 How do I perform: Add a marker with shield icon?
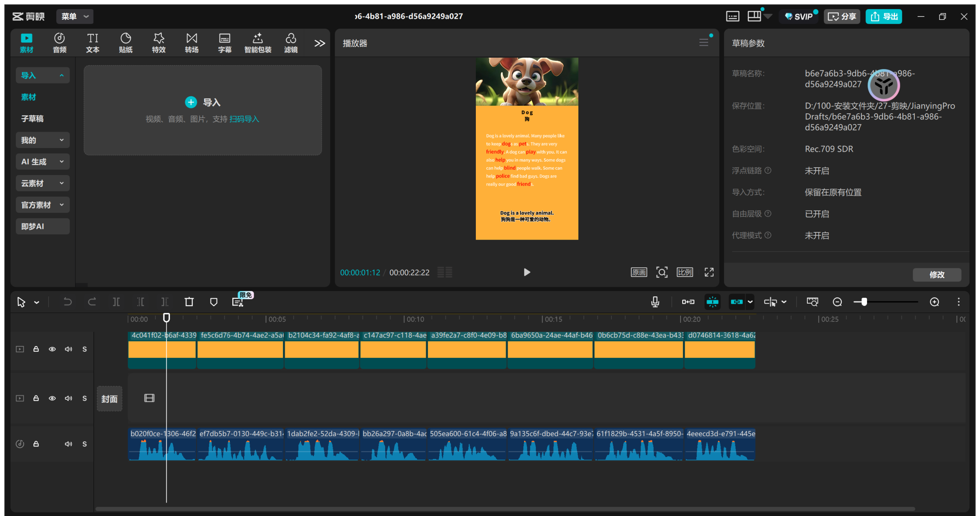pos(214,302)
